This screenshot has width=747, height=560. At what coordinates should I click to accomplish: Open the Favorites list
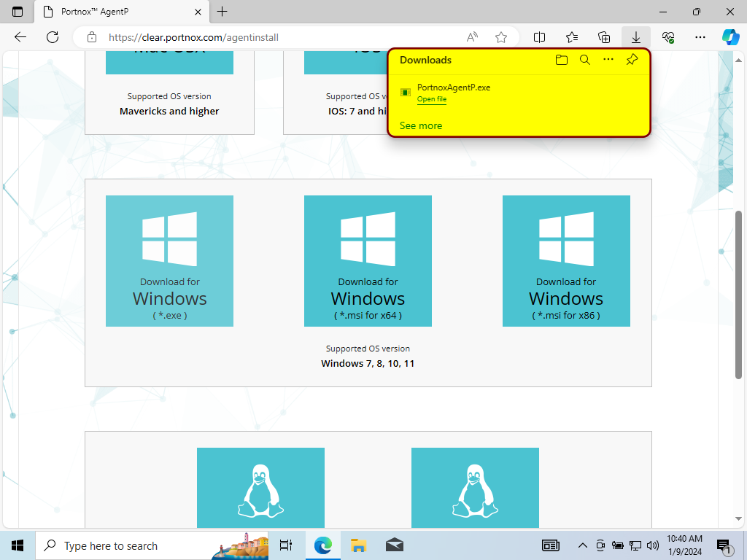[572, 37]
